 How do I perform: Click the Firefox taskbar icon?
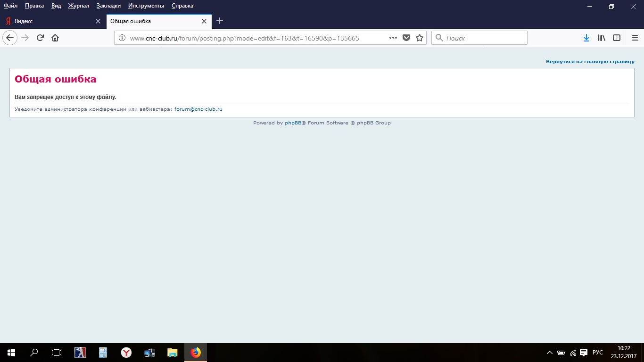pyautogui.click(x=196, y=352)
